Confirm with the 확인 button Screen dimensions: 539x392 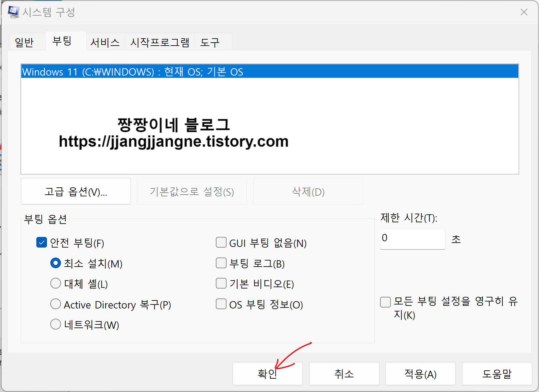pyautogui.click(x=268, y=374)
